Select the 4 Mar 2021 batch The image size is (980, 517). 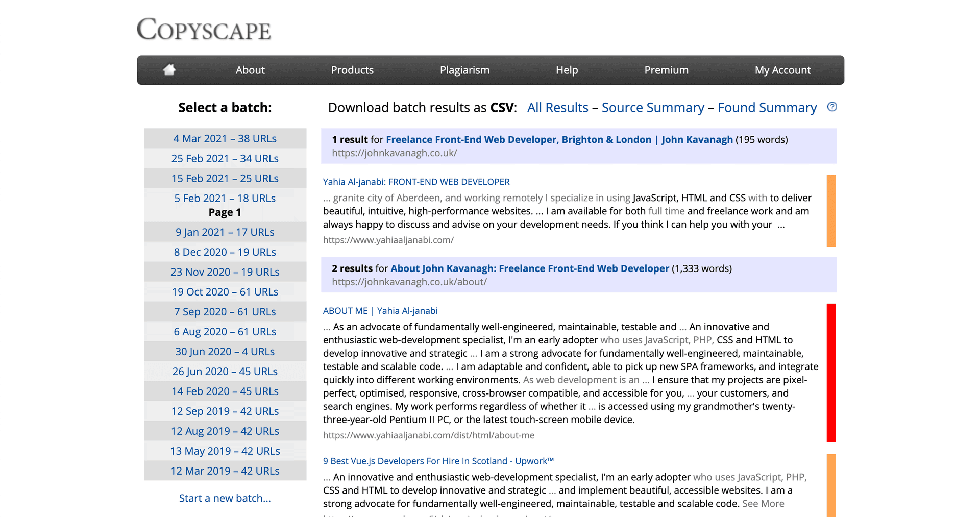pos(225,138)
